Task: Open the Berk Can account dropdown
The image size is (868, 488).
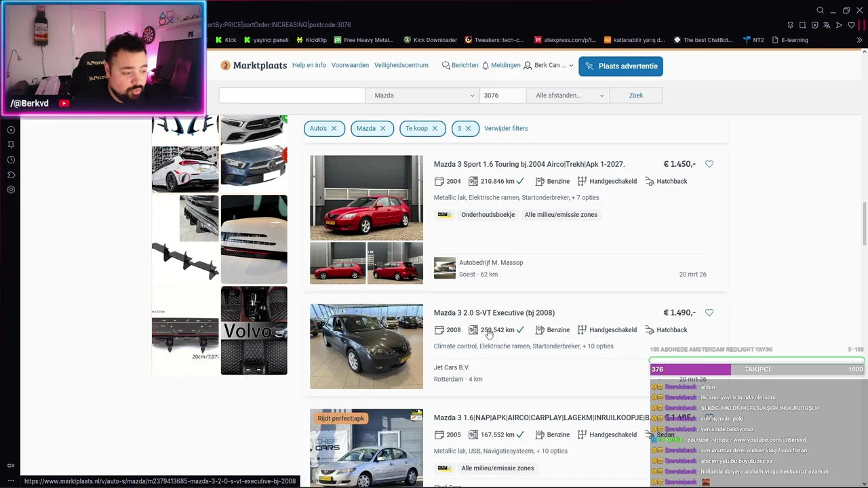Action: [548, 66]
